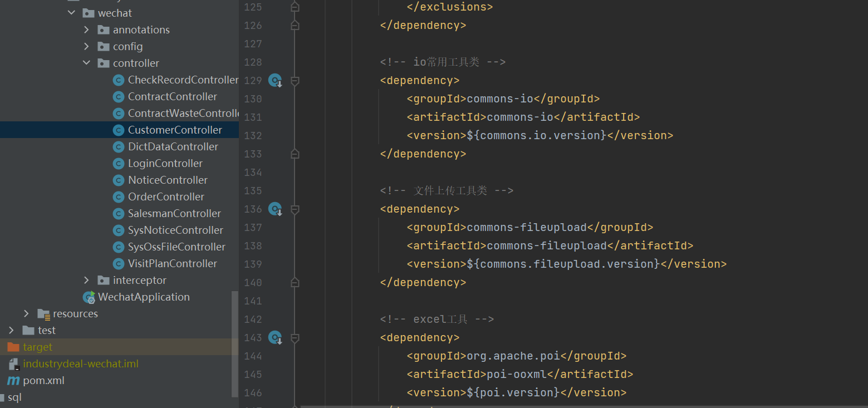This screenshot has width=868, height=408.
Task: Select CustomerController in project tree
Action: click(x=175, y=130)
